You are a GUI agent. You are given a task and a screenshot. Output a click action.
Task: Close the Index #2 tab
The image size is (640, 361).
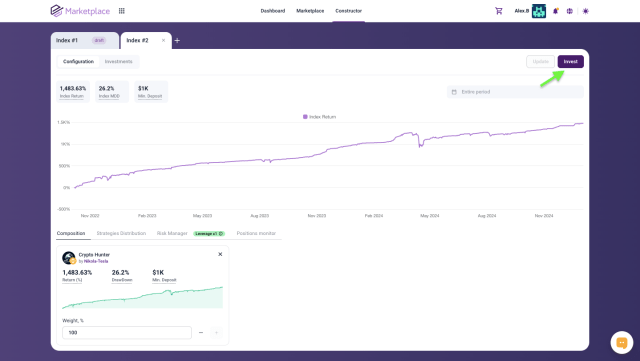(163, 40)
